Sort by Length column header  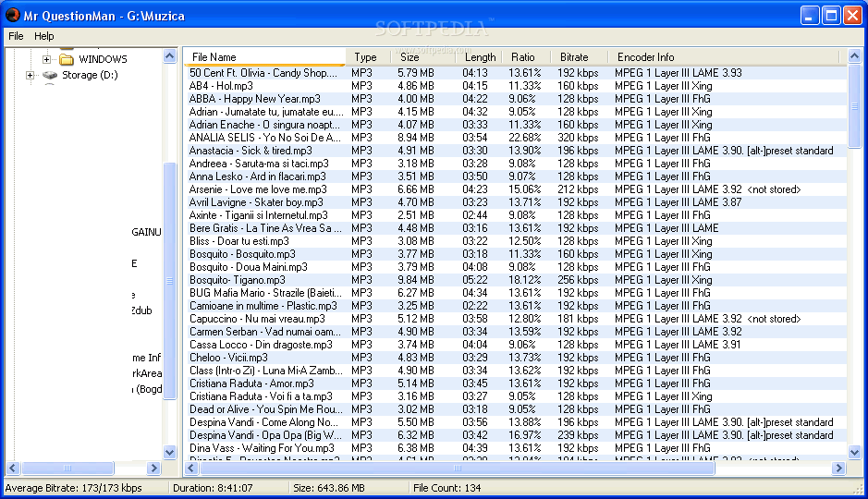coord(479,57)
